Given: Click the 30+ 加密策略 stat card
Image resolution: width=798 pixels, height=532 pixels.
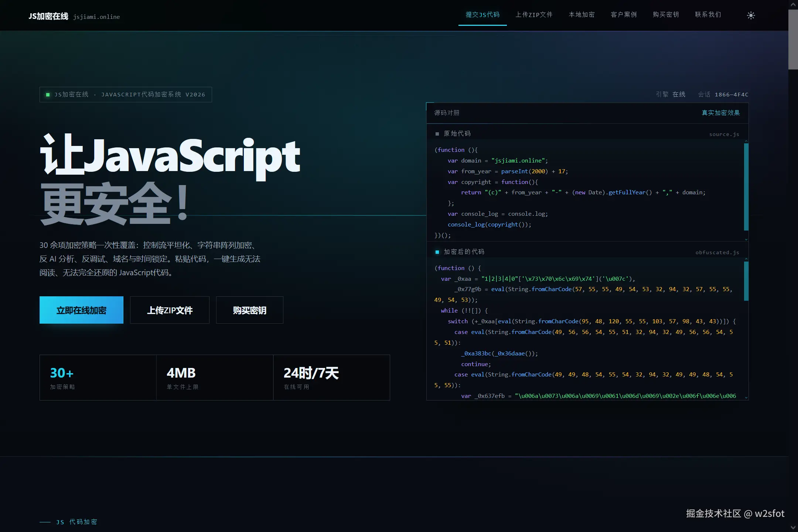Looking at the screenshot, I should pos(98,378).
